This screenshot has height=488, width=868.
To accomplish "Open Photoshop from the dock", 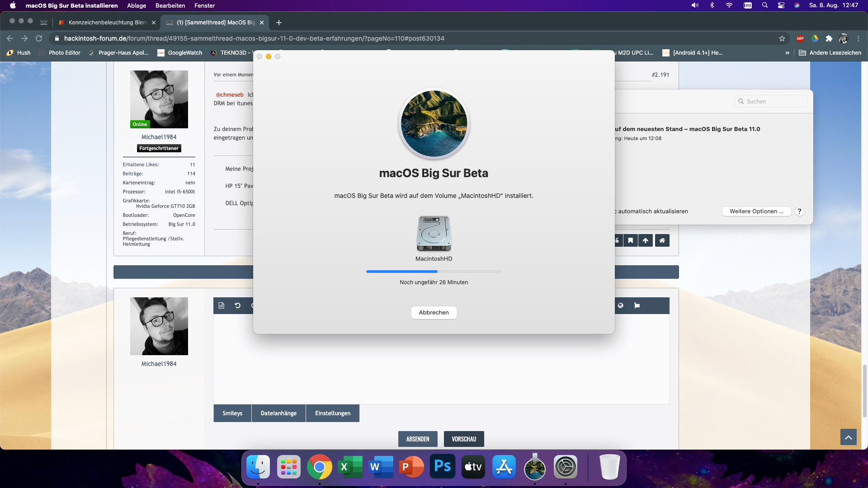I will click(442, 467).
